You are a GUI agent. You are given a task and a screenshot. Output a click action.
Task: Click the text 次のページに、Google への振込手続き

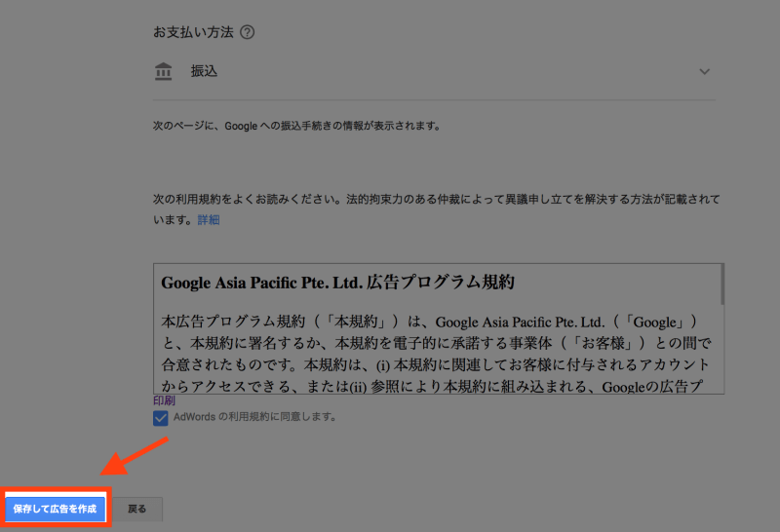click(242, 126)
